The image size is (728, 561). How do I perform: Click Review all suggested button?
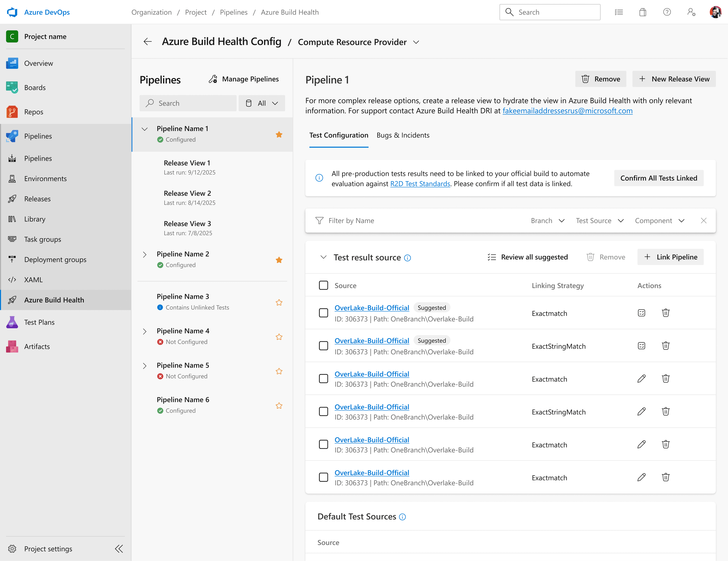pyautogui.click(x=527, y=257)
